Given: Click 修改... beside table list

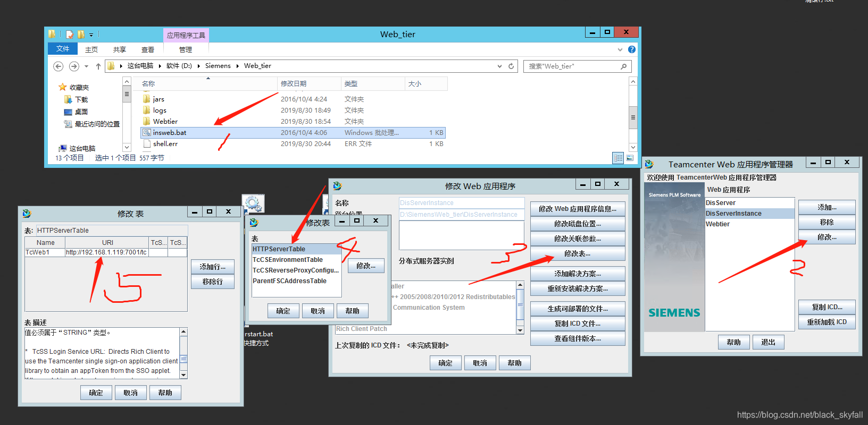Looking at the screenshot, I should pos(366,266).
